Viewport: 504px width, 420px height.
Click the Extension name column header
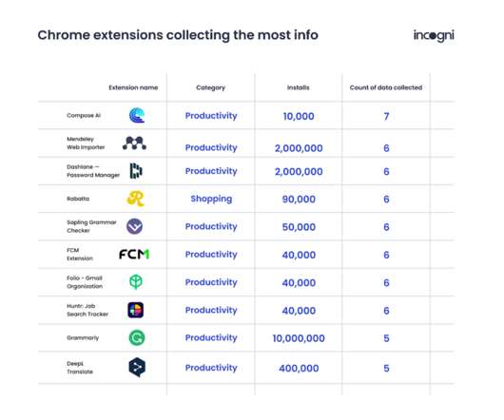click(133, 87)
